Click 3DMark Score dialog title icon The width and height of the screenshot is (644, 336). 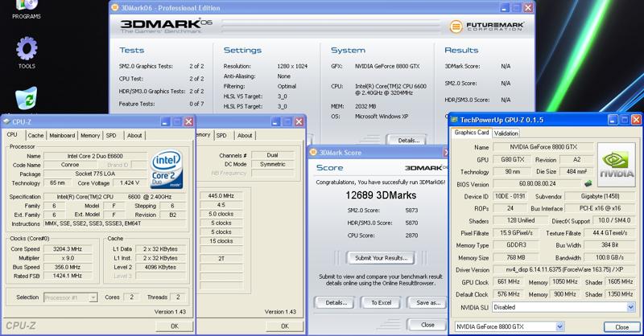tap(313, 152)
